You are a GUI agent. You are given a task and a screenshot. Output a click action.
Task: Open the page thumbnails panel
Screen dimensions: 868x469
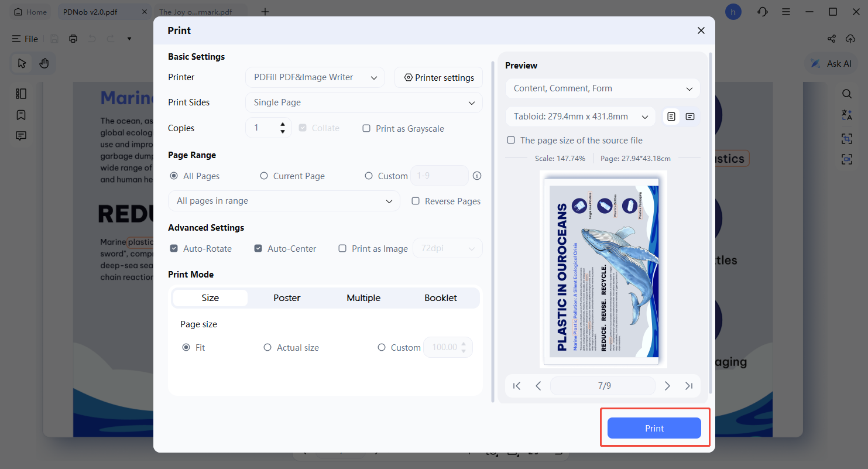(x=21, y=94)
